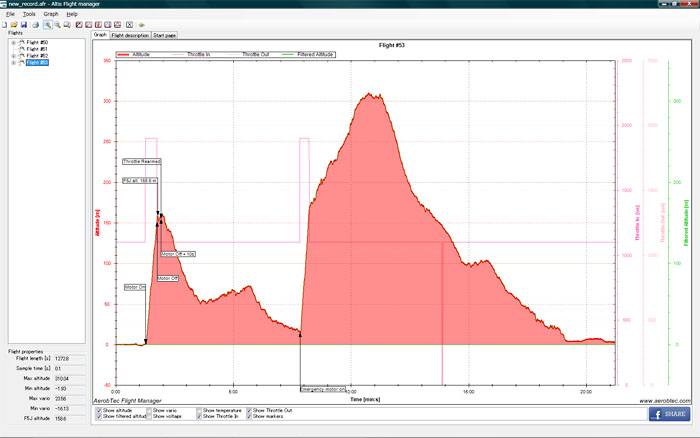Open the Tools menu

29,14
